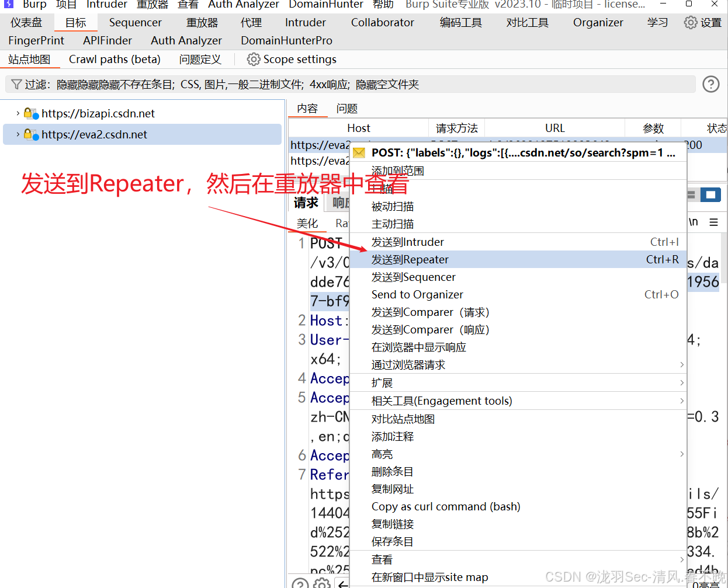The width and height of the screenshot is (728, 588).
Task: Open the editor search settings gear
Action: click(321, 583)
